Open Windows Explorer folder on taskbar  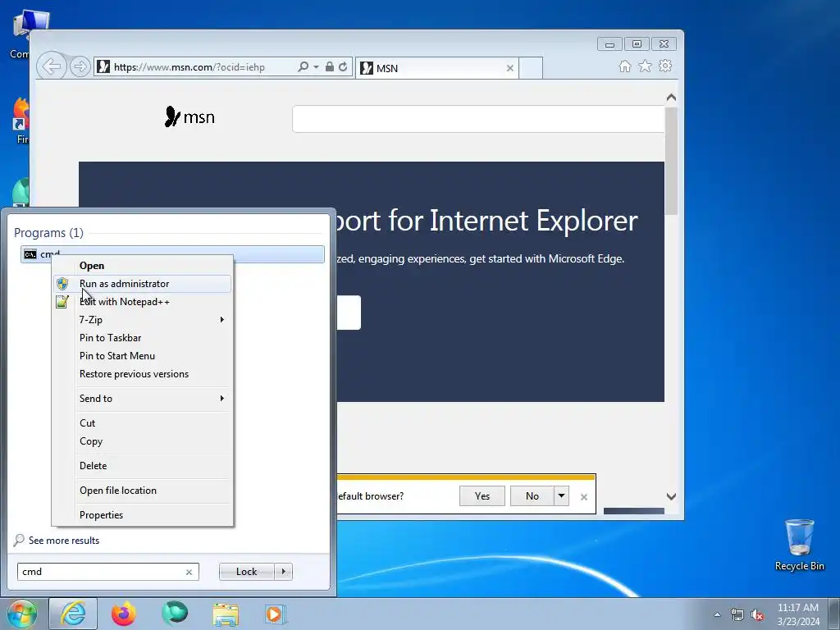coord(226,614)
